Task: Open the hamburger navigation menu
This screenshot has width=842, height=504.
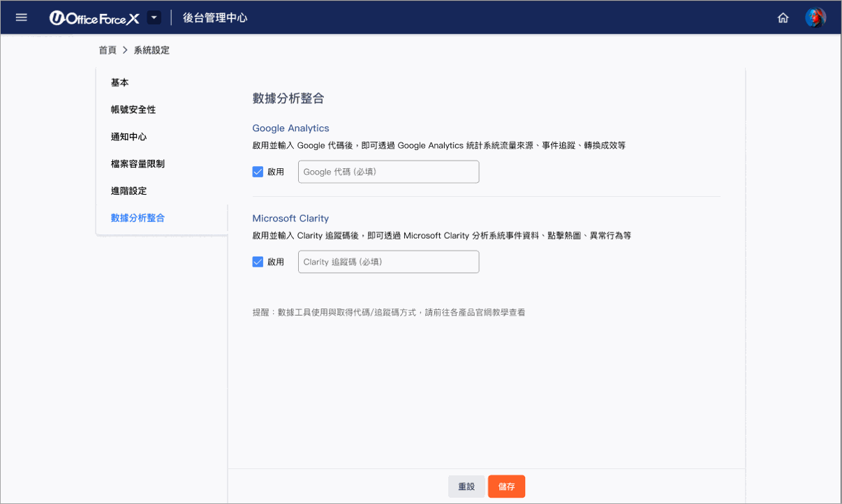Action: (22, 17)
